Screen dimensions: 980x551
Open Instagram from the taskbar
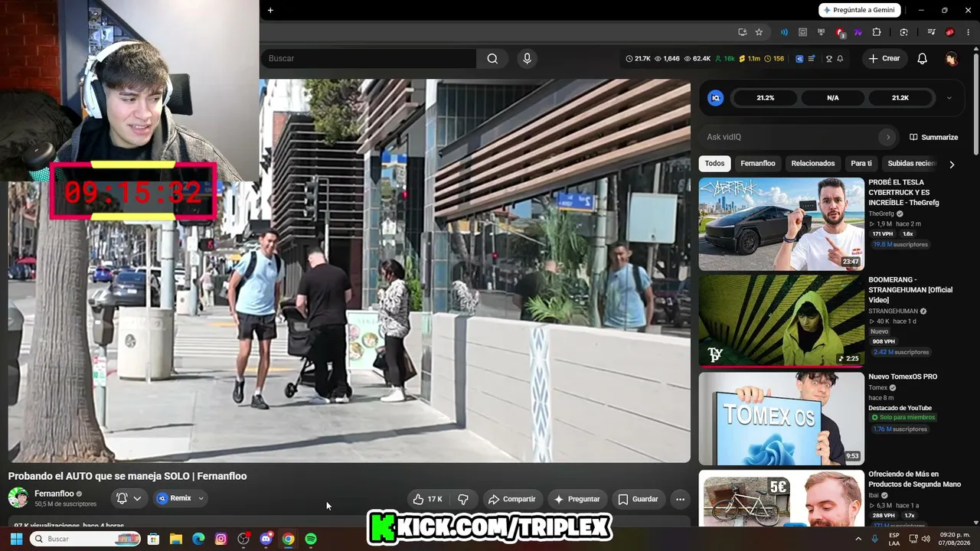(220, 539)
